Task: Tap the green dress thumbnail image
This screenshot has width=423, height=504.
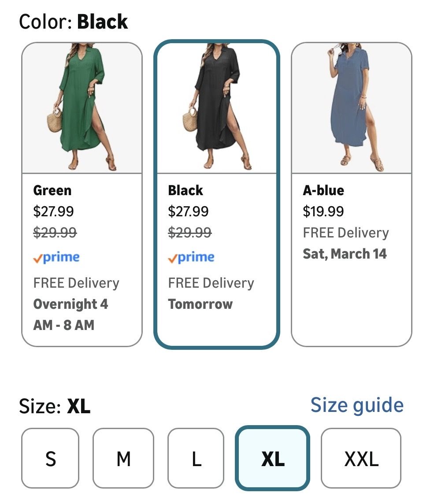Action: 82,108
